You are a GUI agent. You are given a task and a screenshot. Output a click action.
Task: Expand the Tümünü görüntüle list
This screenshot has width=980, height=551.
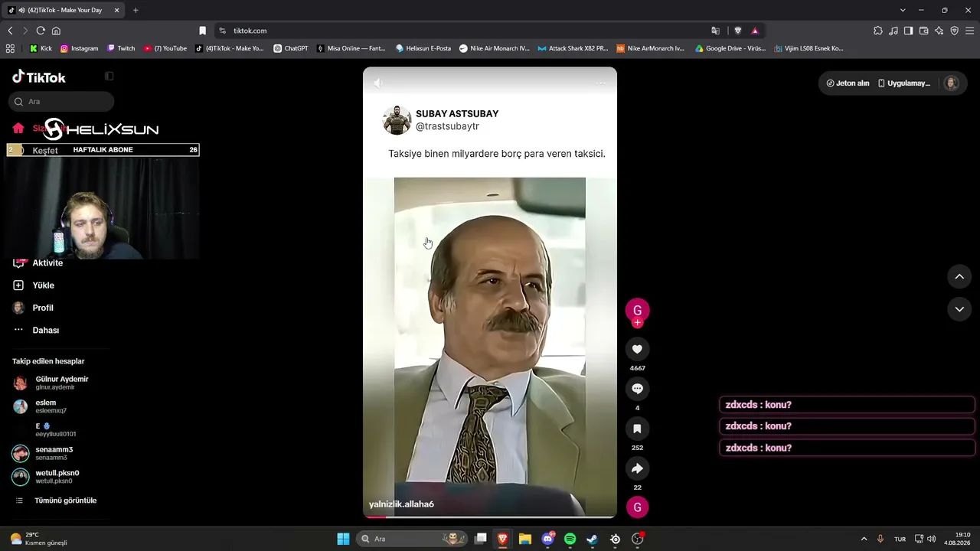65,500
